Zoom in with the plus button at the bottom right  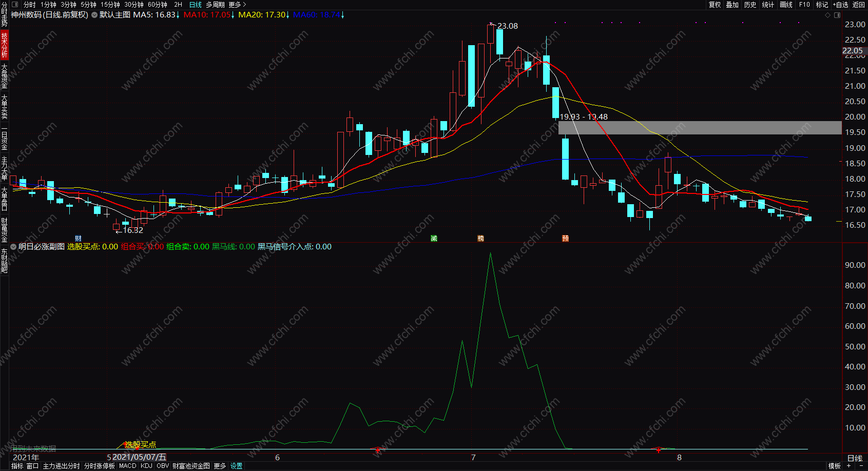click(x=849, y=466)
